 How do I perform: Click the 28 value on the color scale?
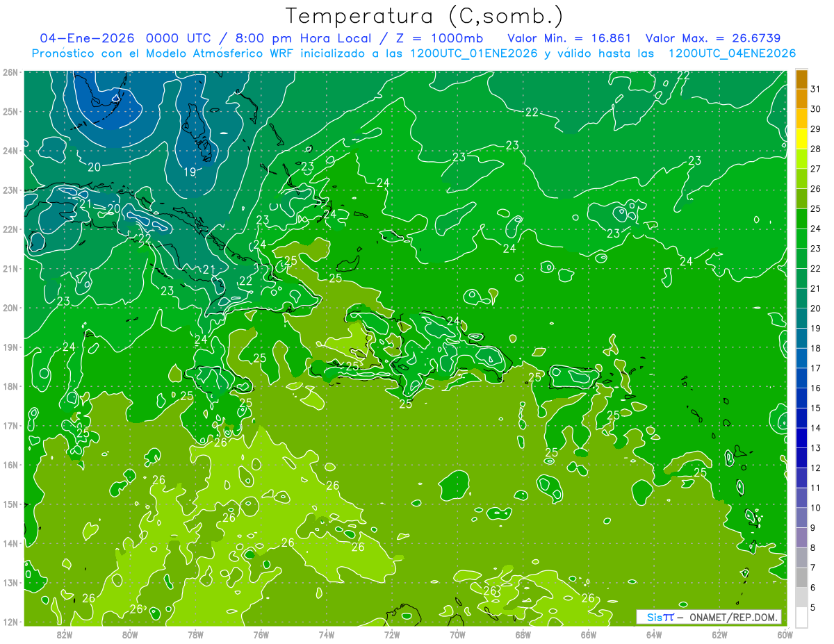815,149
